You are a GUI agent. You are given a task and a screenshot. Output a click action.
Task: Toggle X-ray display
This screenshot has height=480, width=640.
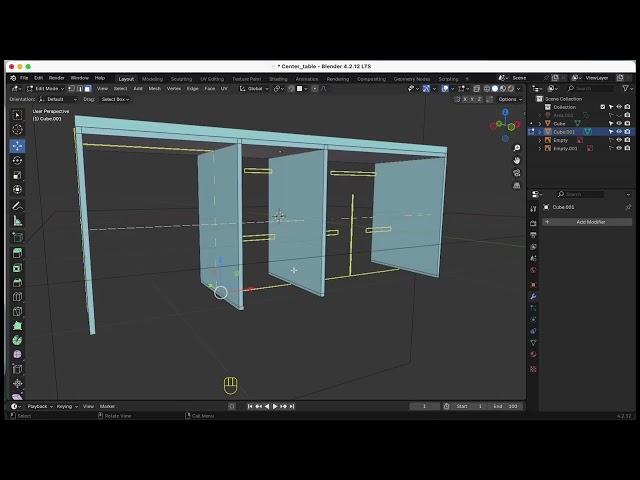pos(476,89)
